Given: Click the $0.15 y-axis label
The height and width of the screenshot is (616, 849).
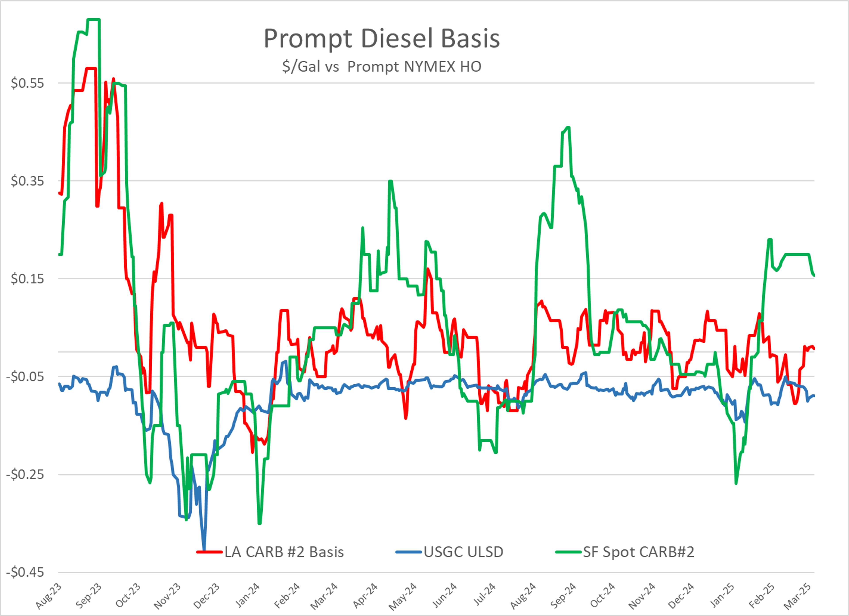Looking at the screenshot, I should pos(27,279).
